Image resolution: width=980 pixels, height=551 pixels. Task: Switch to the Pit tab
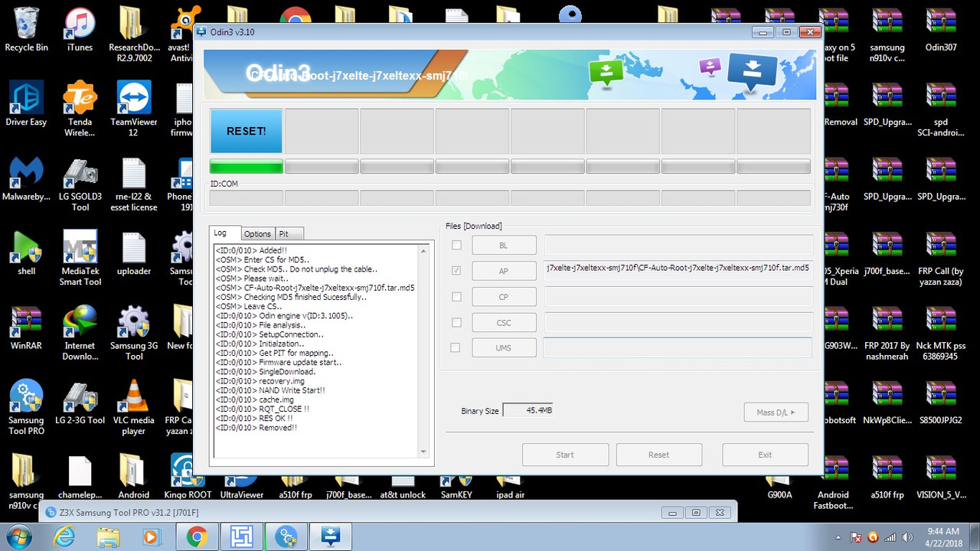click(289, 233)
